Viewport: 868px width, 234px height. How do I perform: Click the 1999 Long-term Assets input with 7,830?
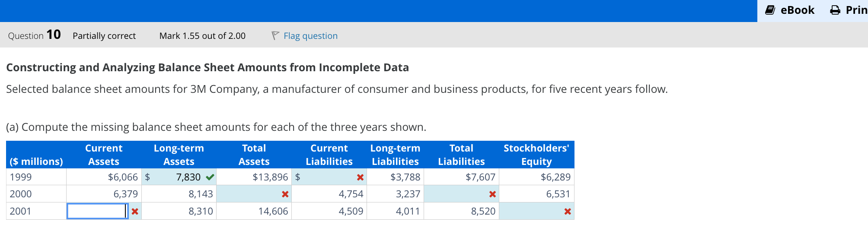point(178,177)
